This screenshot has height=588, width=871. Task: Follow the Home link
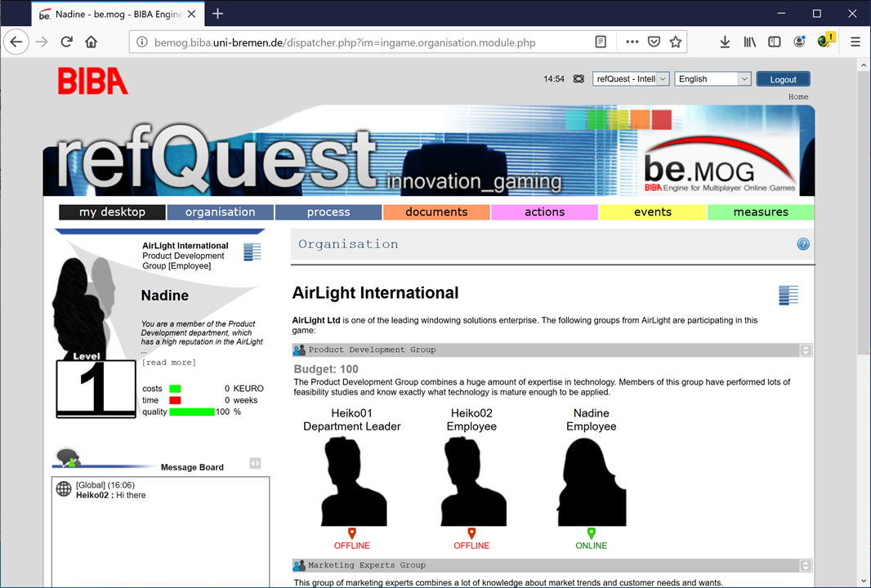point(797,96)
